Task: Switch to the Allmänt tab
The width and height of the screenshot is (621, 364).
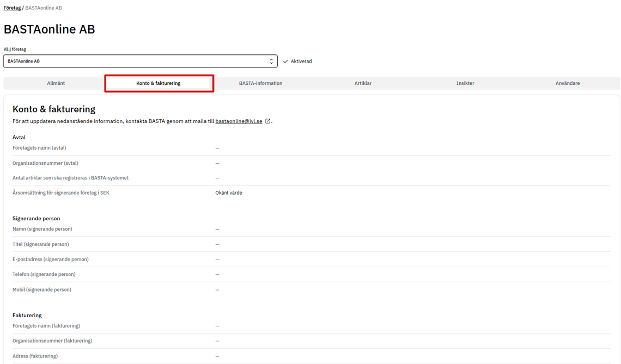Action: [x=56, y=83]
